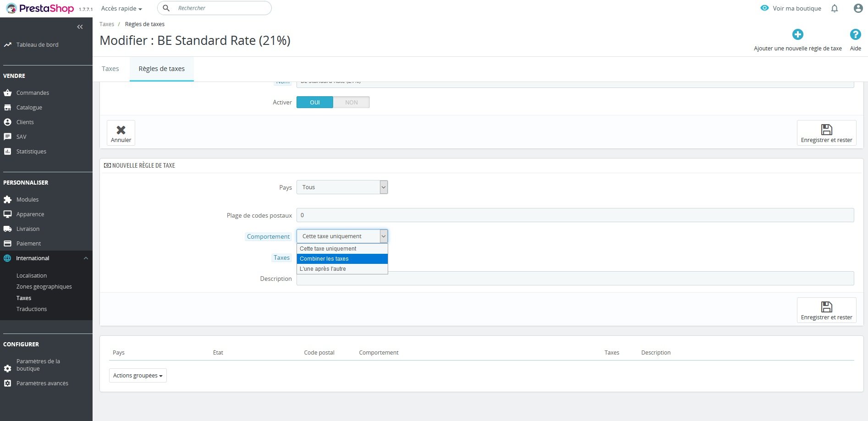
Task: Select option L'une après l'autre
Action: click(x=342, y=268)
